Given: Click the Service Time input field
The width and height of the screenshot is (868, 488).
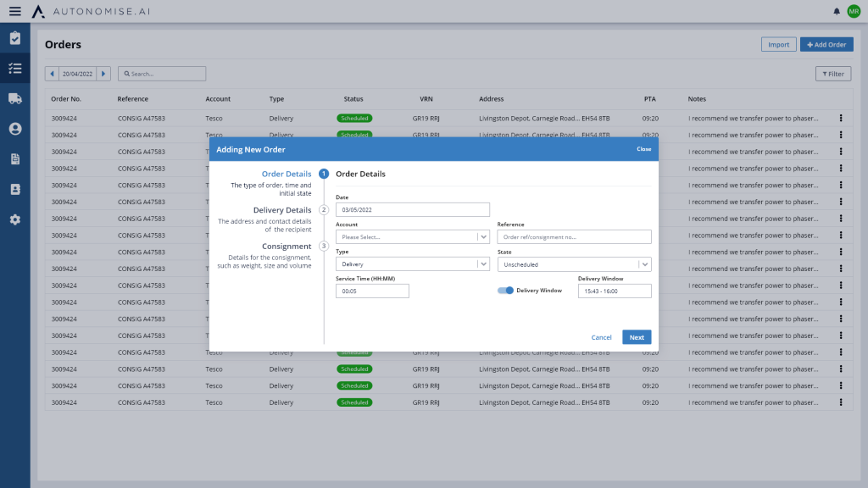Looking at the screenshot, I should click(372, 291).
